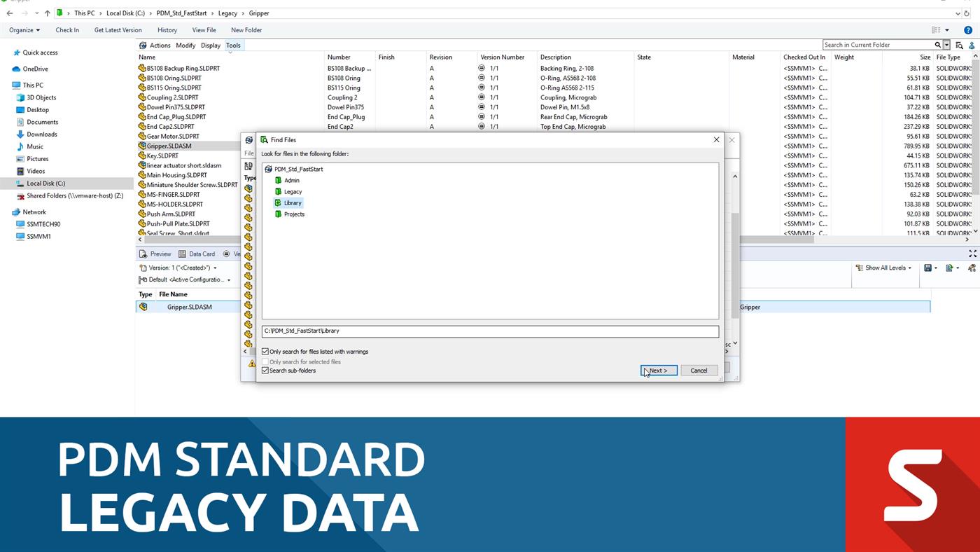Open Shared Folders vmware-host drive
The image size is (980, 552).
pos(75,196)
